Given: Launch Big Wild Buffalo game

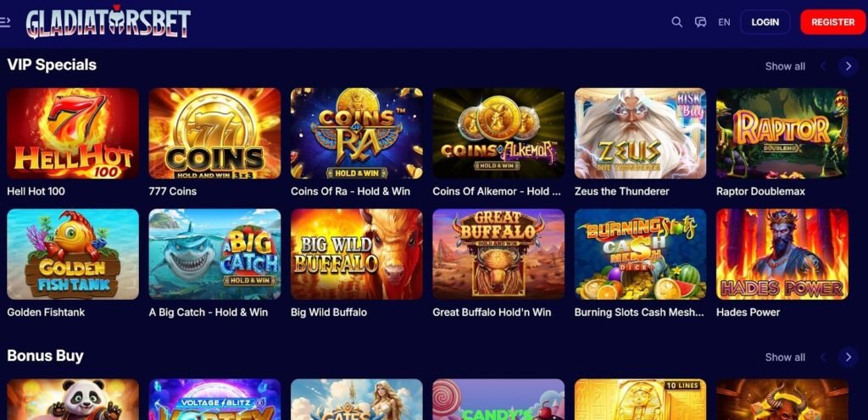Looking at the screenshot, I should (357, 254).
